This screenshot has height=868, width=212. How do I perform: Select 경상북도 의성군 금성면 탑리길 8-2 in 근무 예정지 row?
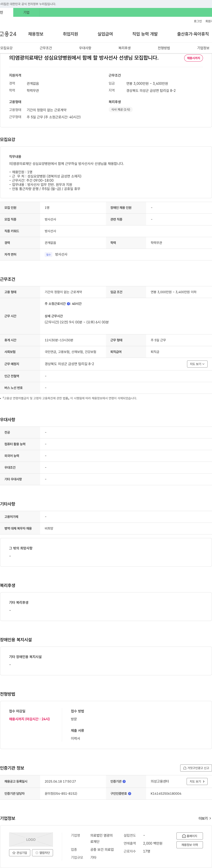(x=69, y=364)
